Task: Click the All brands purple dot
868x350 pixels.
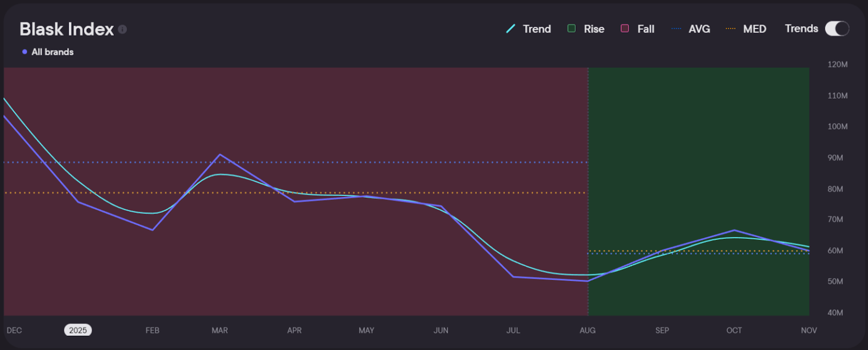Action: tap(24, 52)
